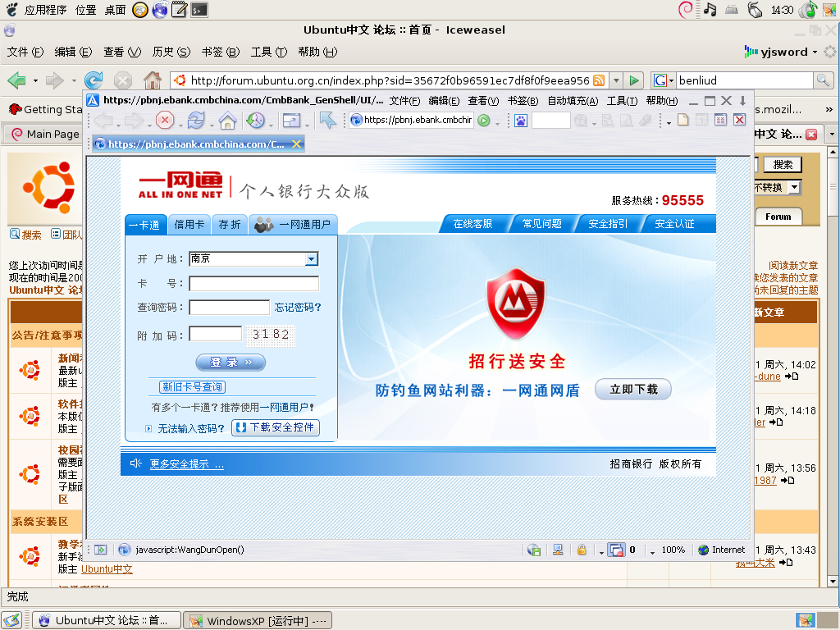Click the full-screen window icon in inner toolbar
Viewport: 840px width, 630px height.
tap(291, 121)
